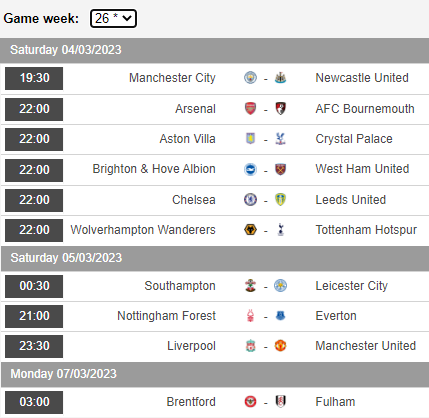Viewport: 429px width, 418px height.
Task: Click the Manchester City crest icon
Action: [250, 78]
